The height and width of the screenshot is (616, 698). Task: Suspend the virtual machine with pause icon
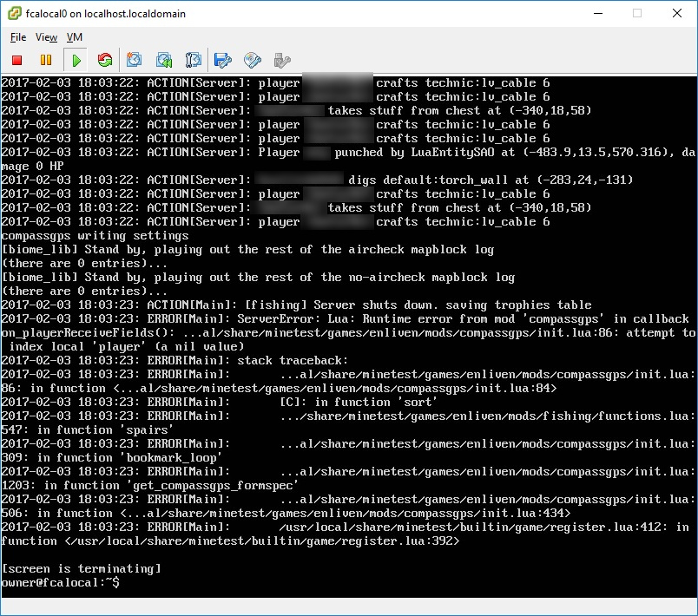click(46, 60)
